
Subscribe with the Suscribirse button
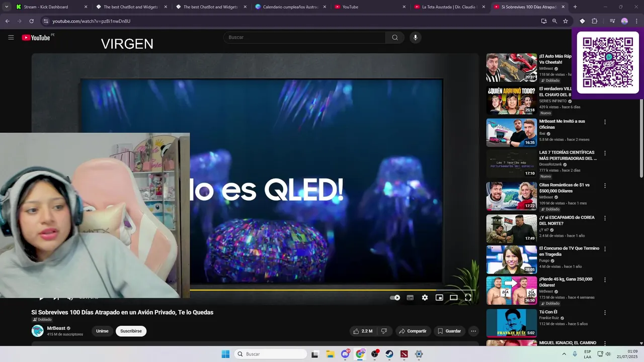click(x=131, y=331)
